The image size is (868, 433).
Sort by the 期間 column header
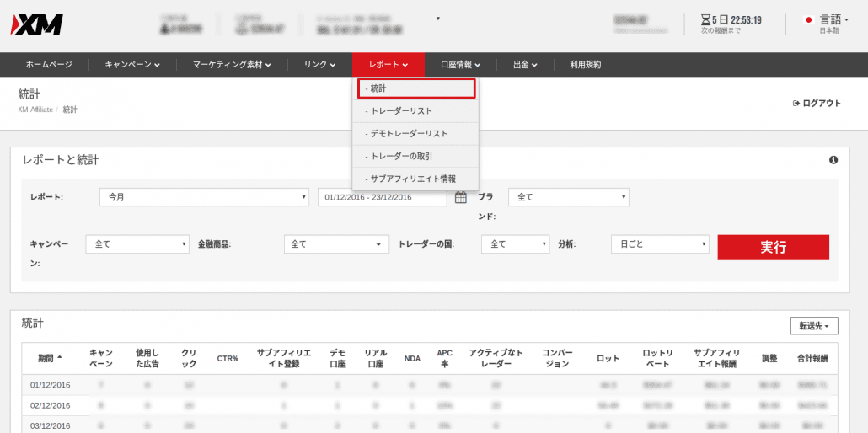(x=50, y=358)
